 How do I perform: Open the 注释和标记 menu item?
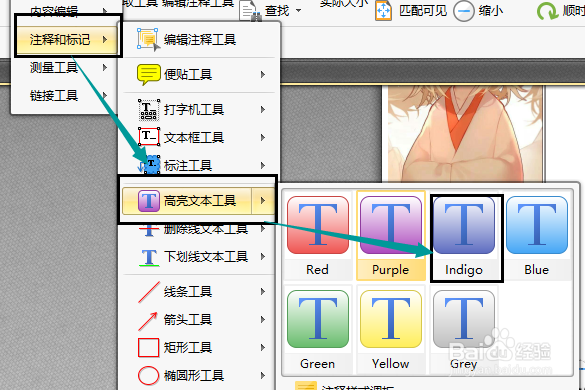pyautogui.click(x=68, y=39)
